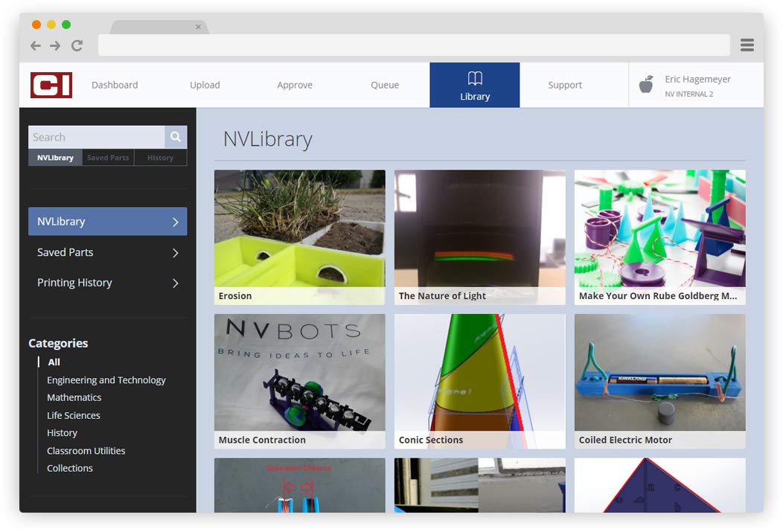The image size is (783, 532).
Task: Filter by Life Sciences category
Action: tap(74, 415)
